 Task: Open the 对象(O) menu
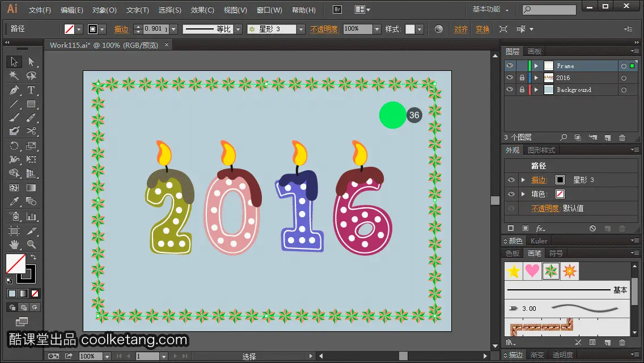coord(104,10)
